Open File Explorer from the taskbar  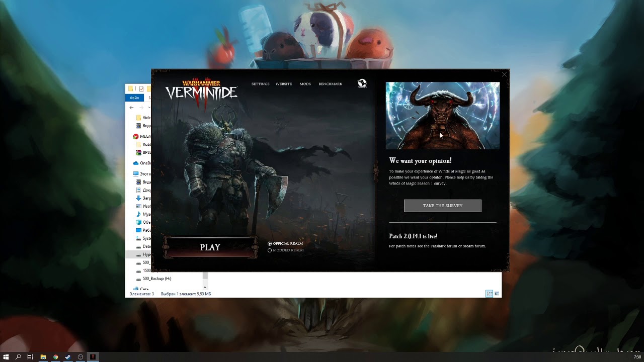coord(43,357)
